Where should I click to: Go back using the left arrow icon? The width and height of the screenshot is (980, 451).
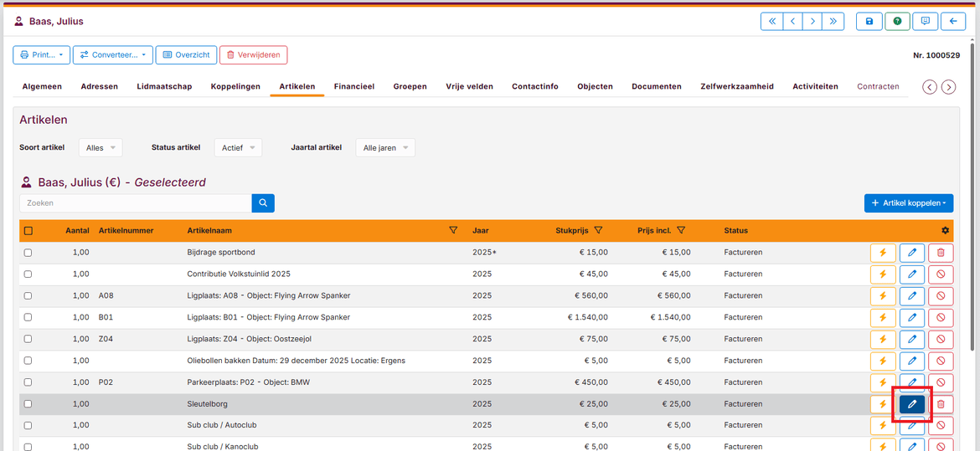click(x=952, y=22)
